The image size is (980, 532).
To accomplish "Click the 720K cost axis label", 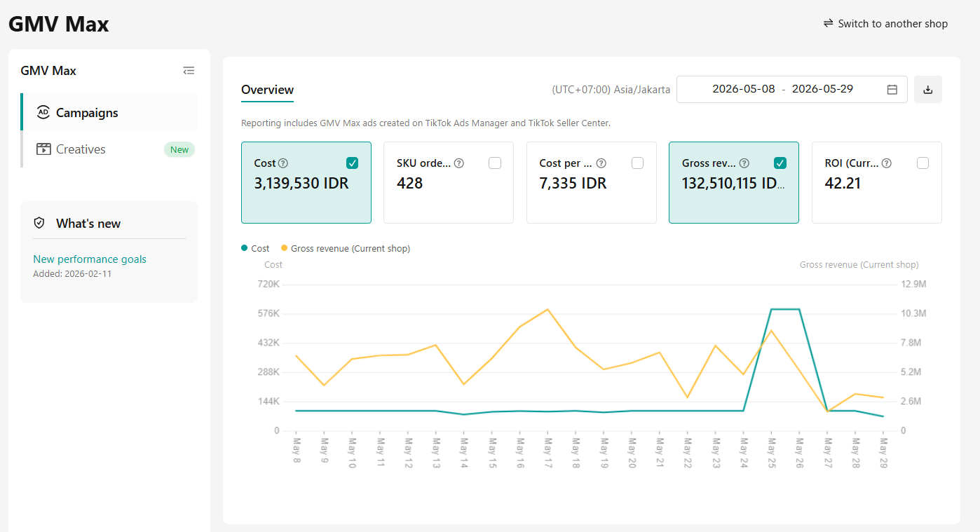I will [x=268, y=285].
